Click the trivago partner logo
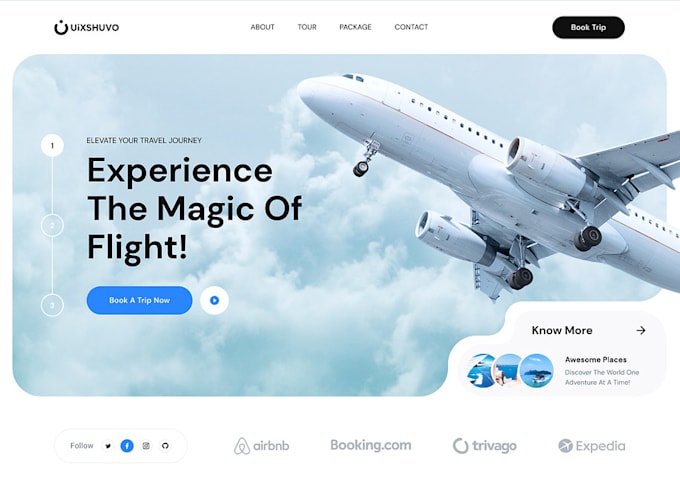Image resolution: width=680 pixels, height=494 pixels. (485, 446)
